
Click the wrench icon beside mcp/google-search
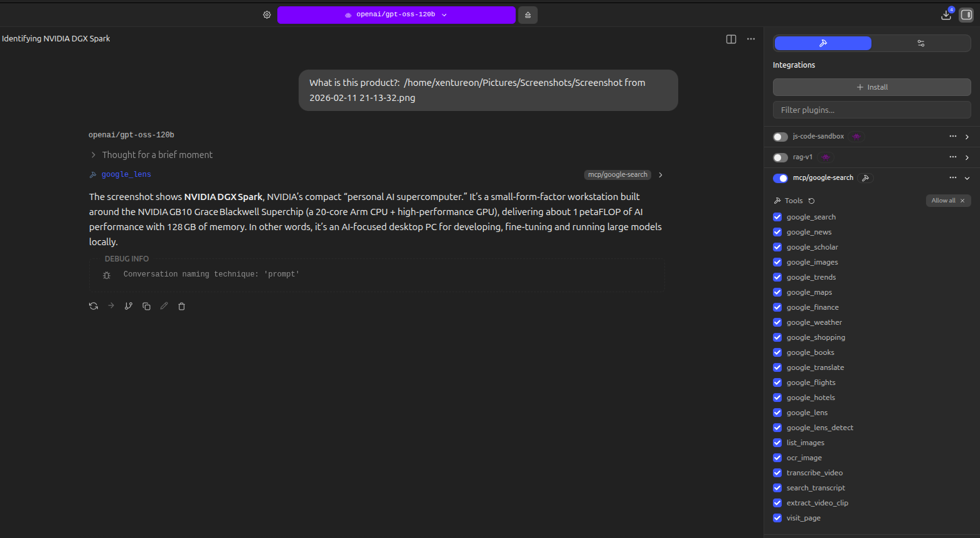pos(866,178)
